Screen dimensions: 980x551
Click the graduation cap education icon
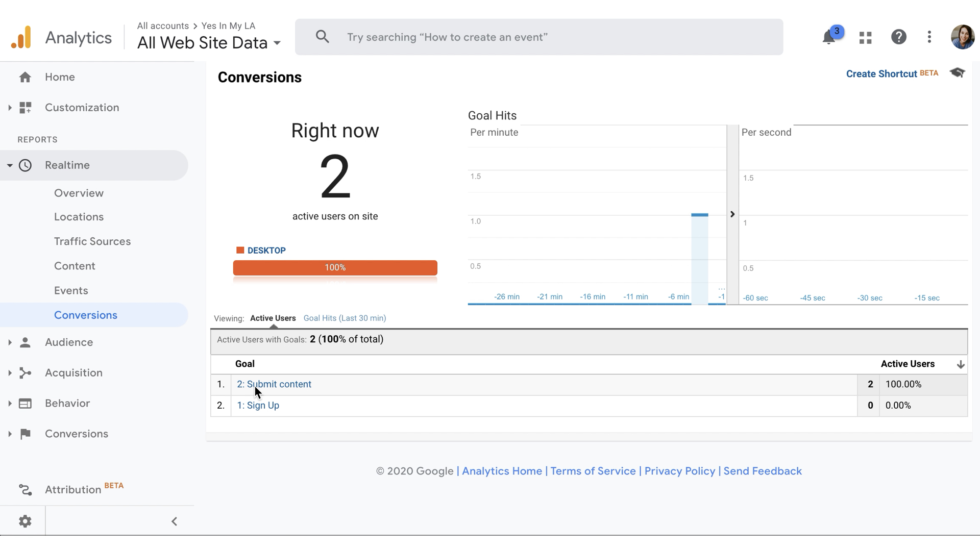957,72
